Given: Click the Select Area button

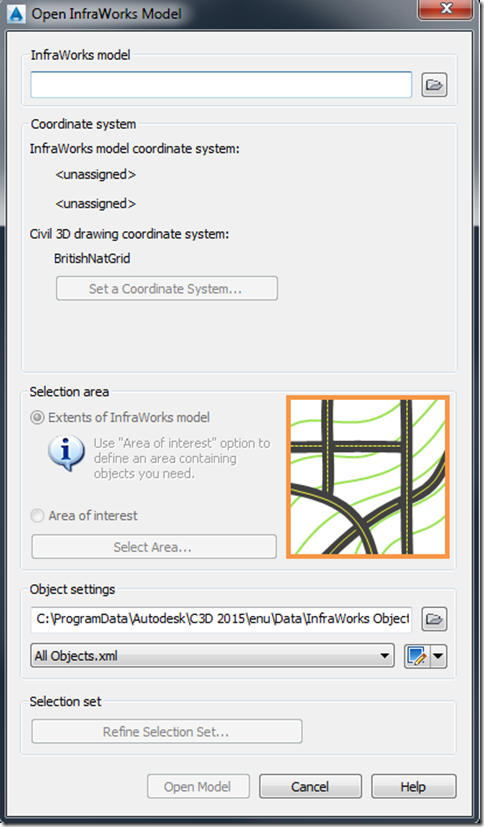Looking at the screenshot, I should (x=153, y=547).
